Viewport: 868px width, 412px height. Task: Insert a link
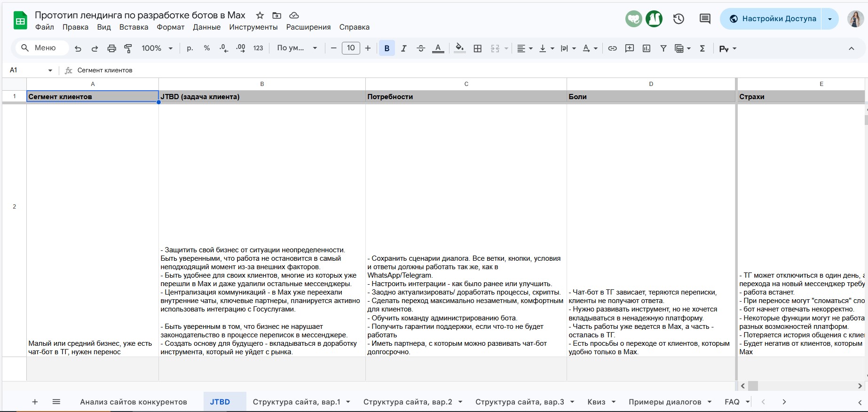coord(612,48)
